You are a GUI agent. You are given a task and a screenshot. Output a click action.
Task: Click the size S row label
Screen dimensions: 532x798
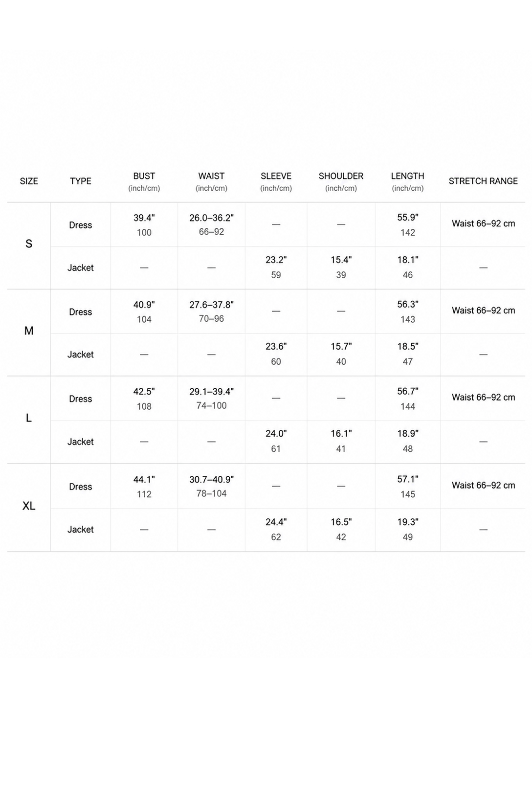29,244
